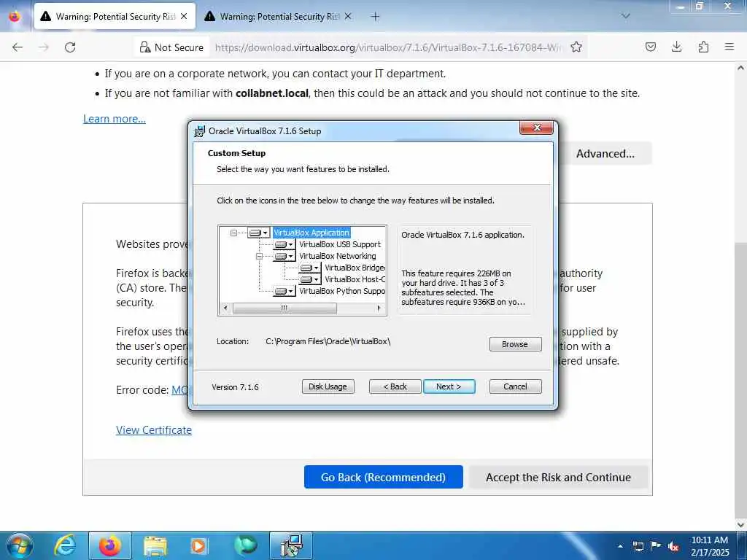Open a new Firefox tab
The width and height of the screenshot is (747, 560).
click(376, 17)
